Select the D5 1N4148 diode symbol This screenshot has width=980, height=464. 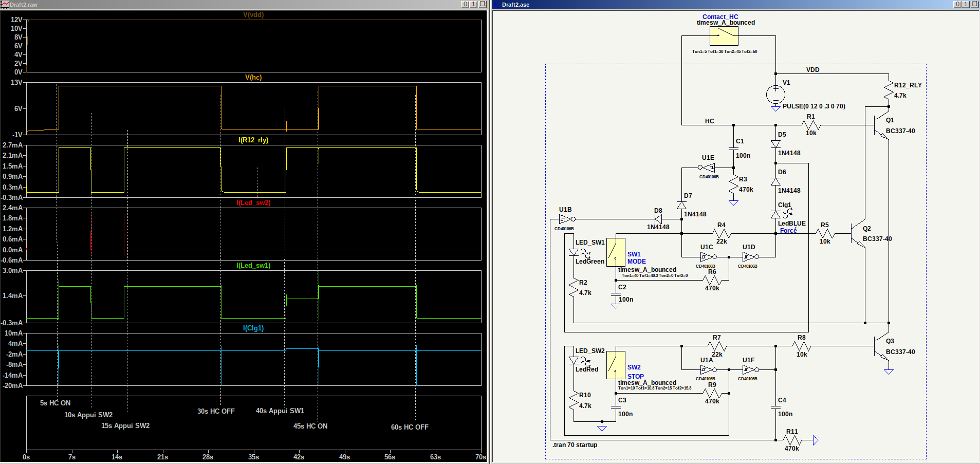tap(775, 144)
